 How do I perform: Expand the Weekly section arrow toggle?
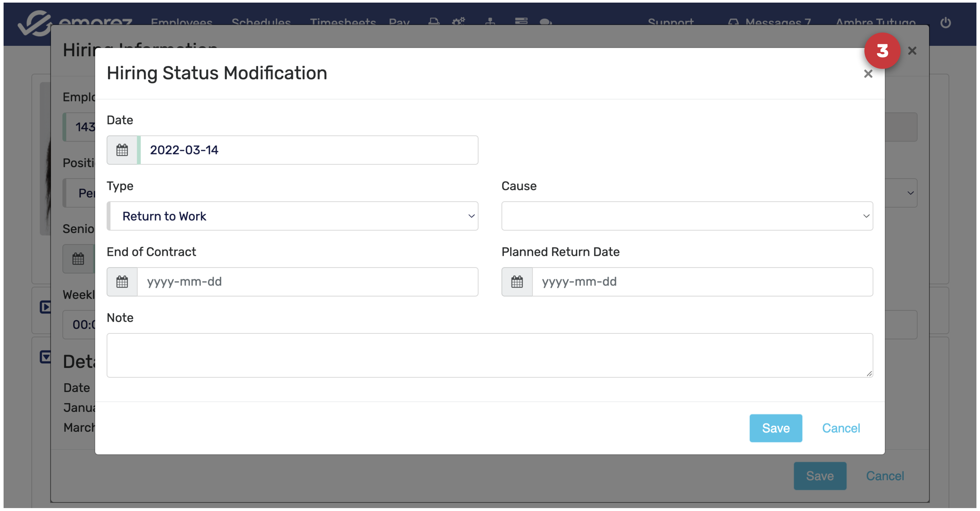45,307
